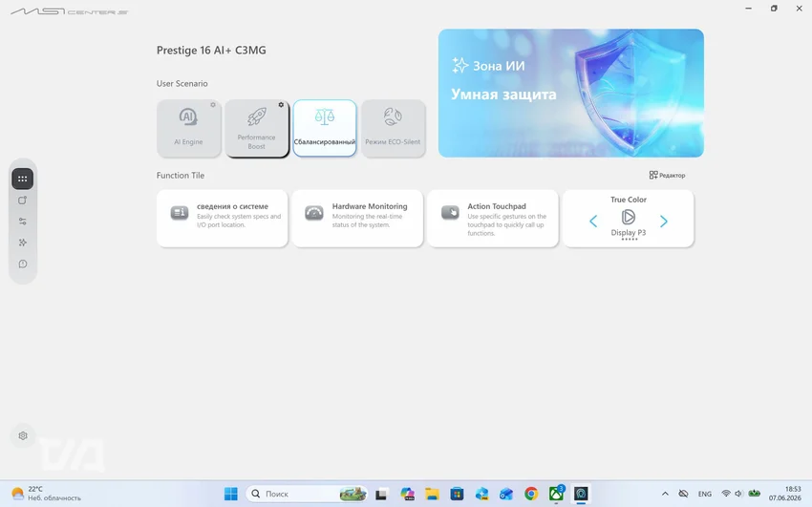This screenshot has height=507, width=812.
Task: Open the Xbox app from the taskbar
Action: click(x=556, y=494)
